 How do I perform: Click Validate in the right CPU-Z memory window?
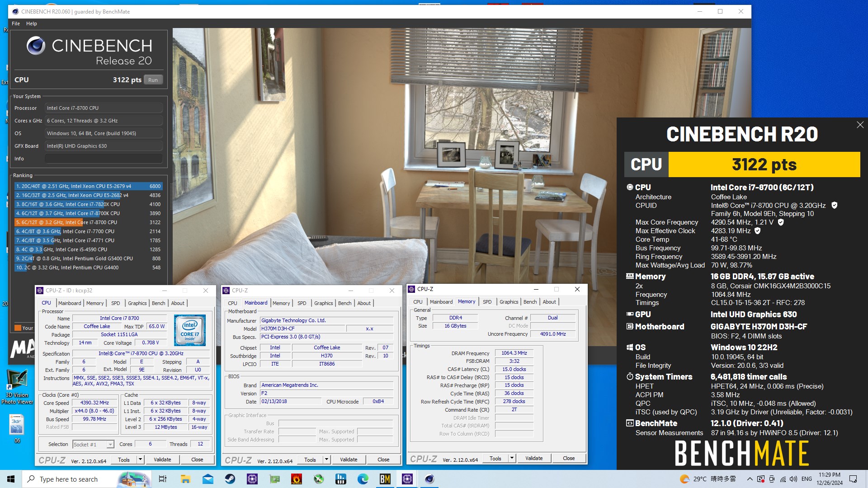(534, 458)
